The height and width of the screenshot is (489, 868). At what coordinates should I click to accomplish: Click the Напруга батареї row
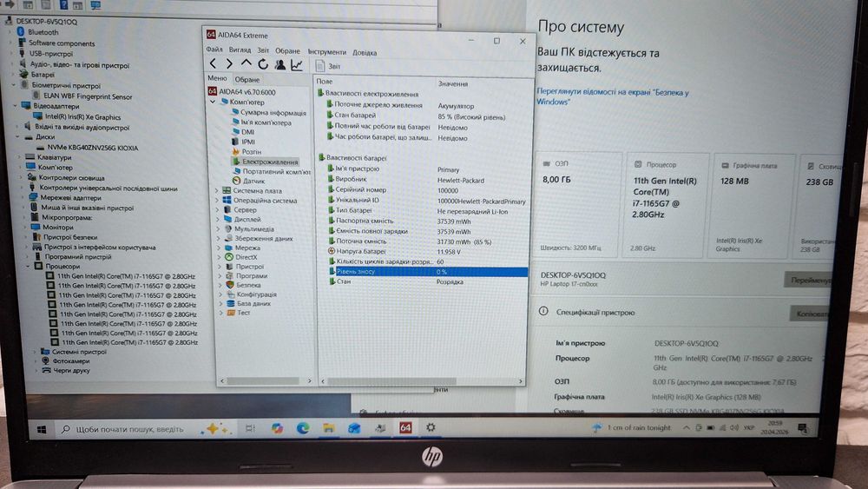(x=427, y=251)
